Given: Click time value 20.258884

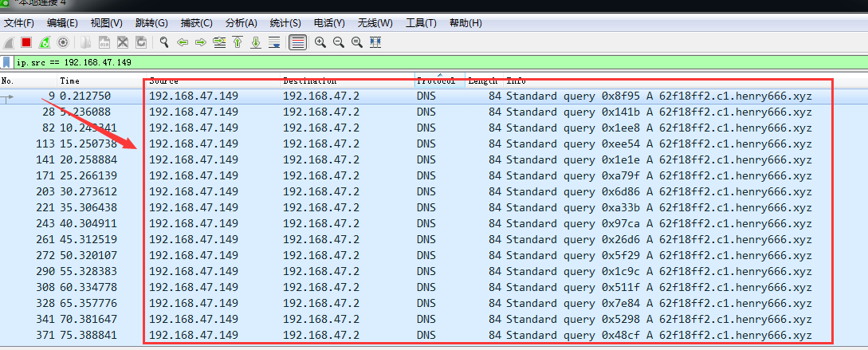Looking at the screenshot, I should pos(88,160).
